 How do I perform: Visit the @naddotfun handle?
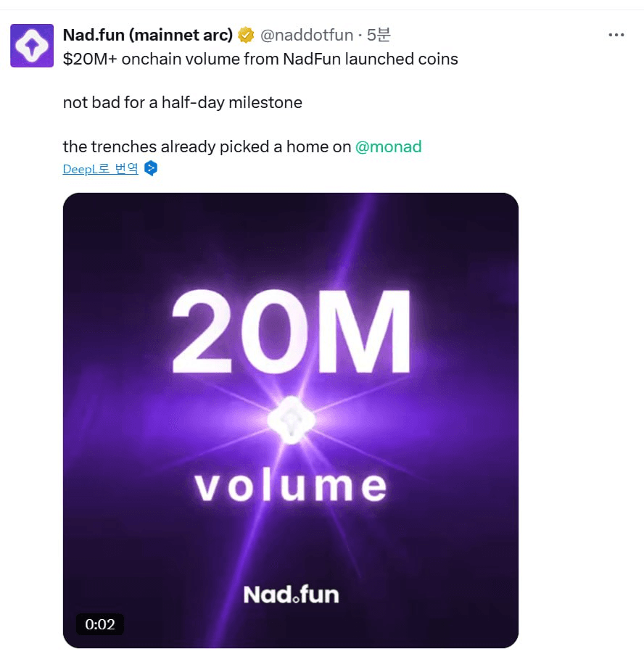(x=307, y=35)
